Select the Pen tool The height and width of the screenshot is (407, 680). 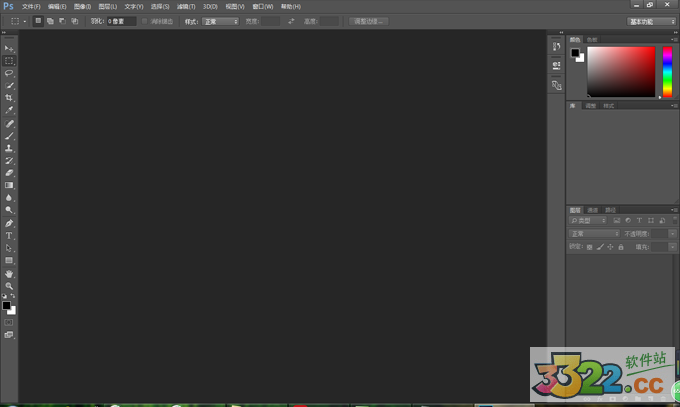[x=9, y=223]
